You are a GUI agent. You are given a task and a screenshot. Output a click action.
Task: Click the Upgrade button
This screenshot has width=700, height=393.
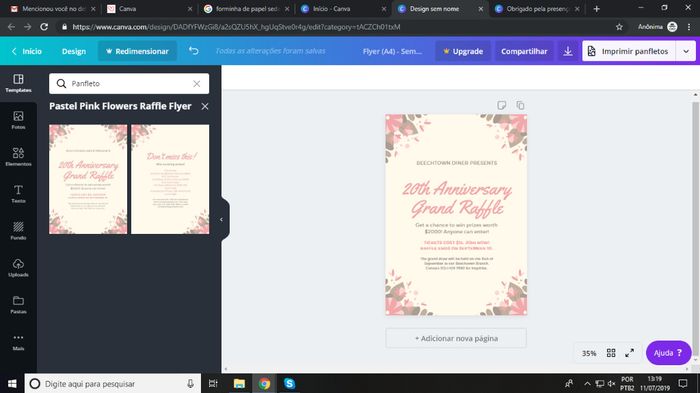(x=462, y=51)
